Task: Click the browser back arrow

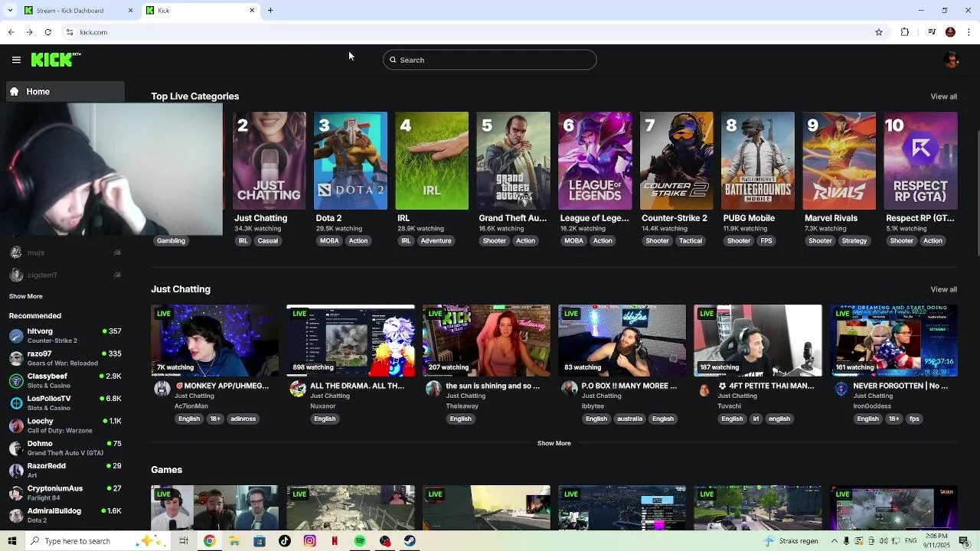Action: point(11,32)
